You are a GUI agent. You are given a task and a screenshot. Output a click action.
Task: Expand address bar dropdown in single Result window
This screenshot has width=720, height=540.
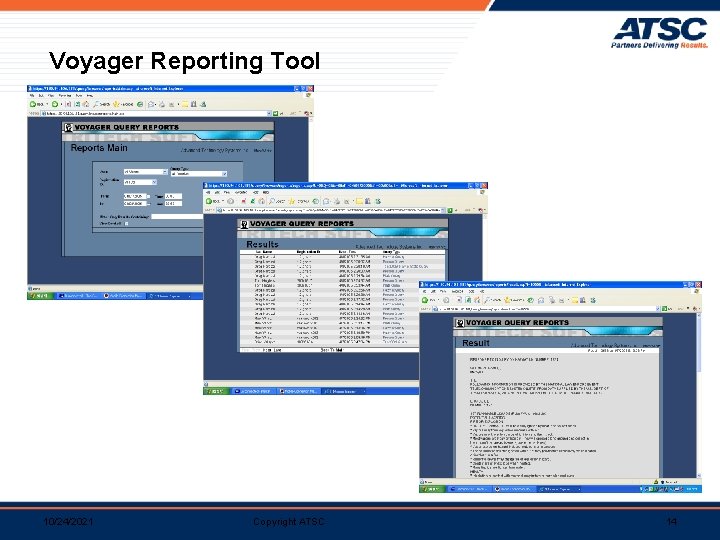(658, 309)
